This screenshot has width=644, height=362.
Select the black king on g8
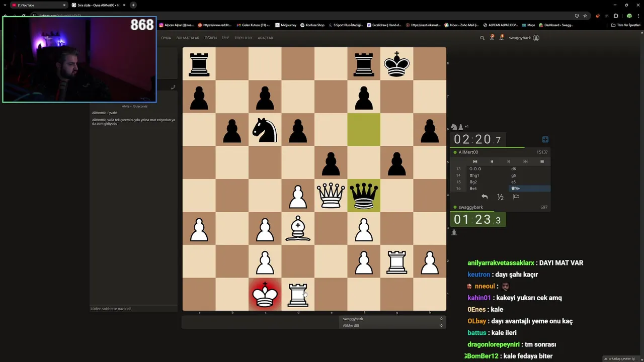[397, 64]
